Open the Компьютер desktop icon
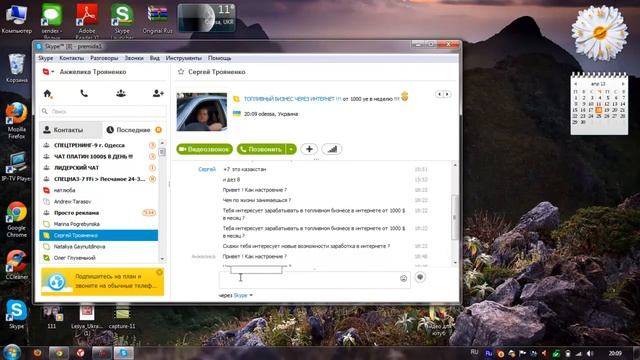 point(16,18)
